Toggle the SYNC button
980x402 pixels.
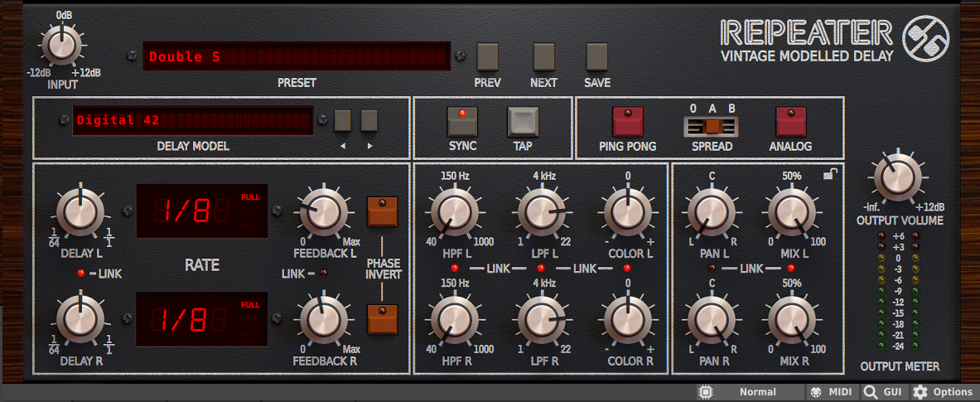[462, 122]
